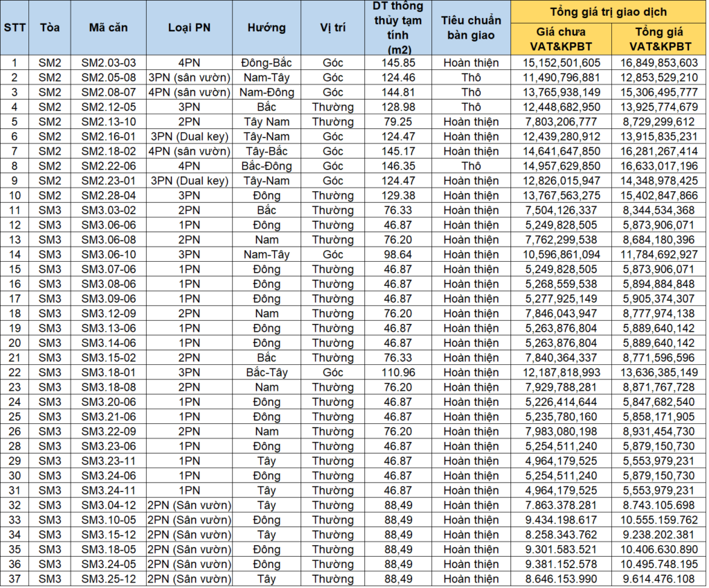Select 'Bắc-Tây' direction cell
The image size is (709, 588).
[267, 373]
